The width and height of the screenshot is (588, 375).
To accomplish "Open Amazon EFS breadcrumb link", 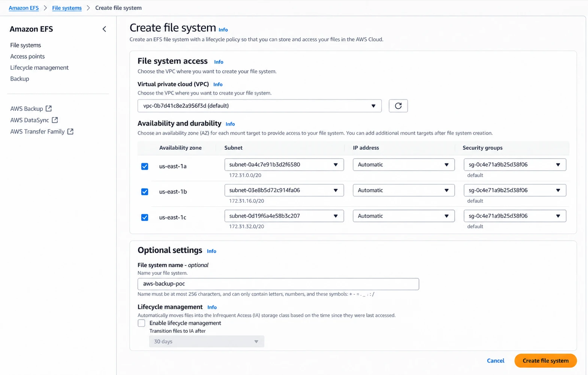I will (24, 8).
